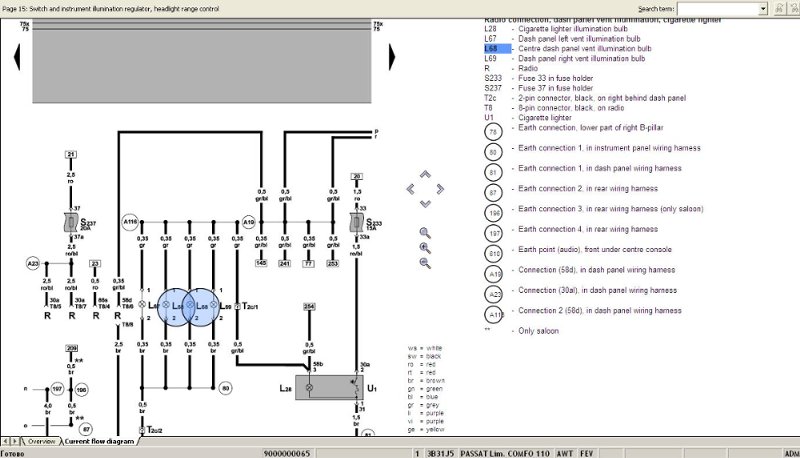
Task: Click the circled A23 legend connection symbol
Action: tap(493, 294)
